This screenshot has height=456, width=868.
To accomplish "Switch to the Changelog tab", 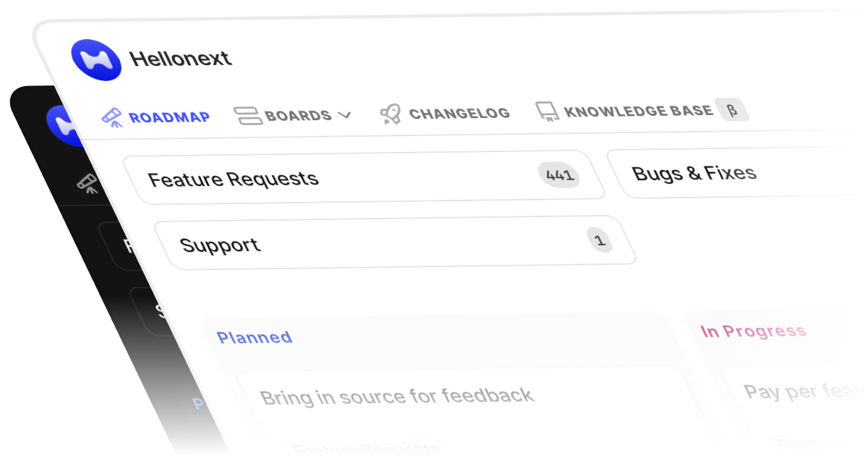I will click(459, 114).
